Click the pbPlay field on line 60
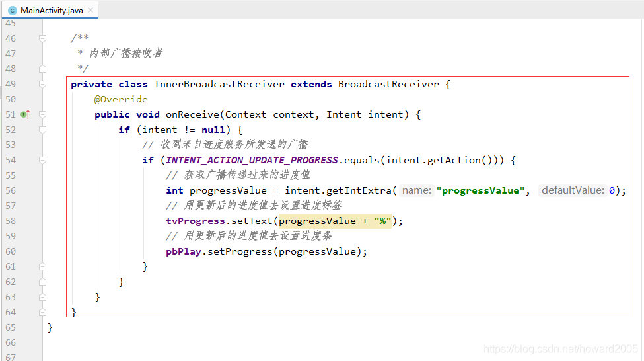 click(x=183, y=251)
